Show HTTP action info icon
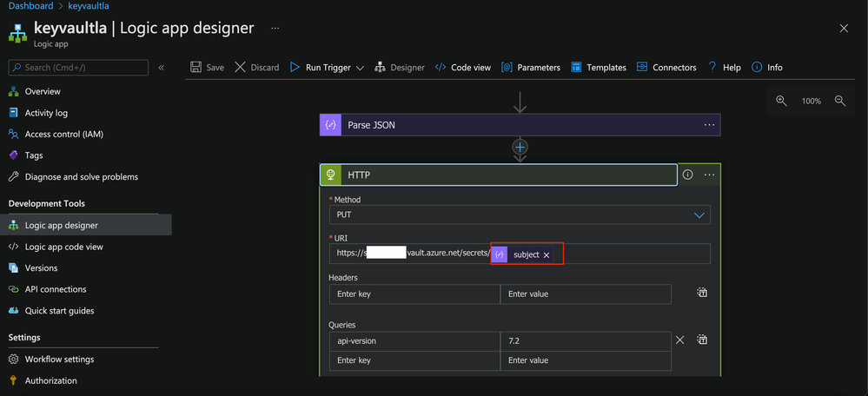The image size is (868, 396). pyautogui.click(x=688, y=175)
